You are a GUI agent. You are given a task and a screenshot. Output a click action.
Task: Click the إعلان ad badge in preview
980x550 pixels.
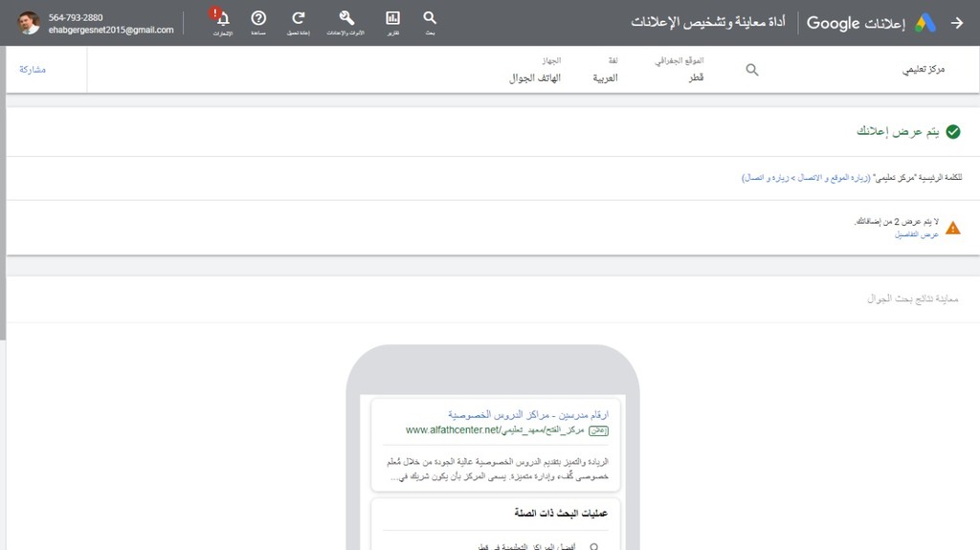coord(598,430)
